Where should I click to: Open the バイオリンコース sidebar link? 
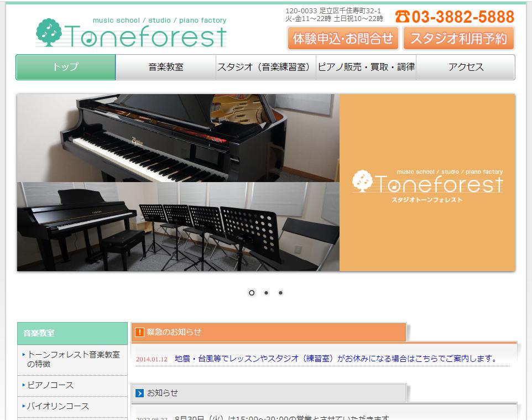58,406
